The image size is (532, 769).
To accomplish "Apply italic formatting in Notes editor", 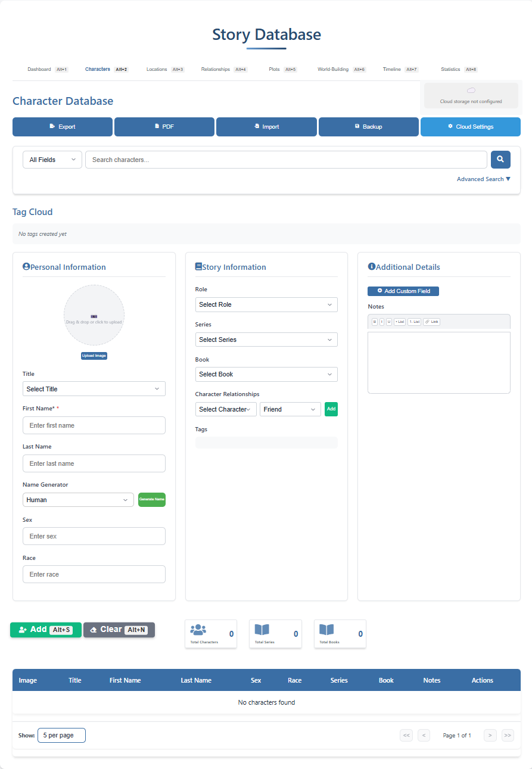I will pos(381,322).
